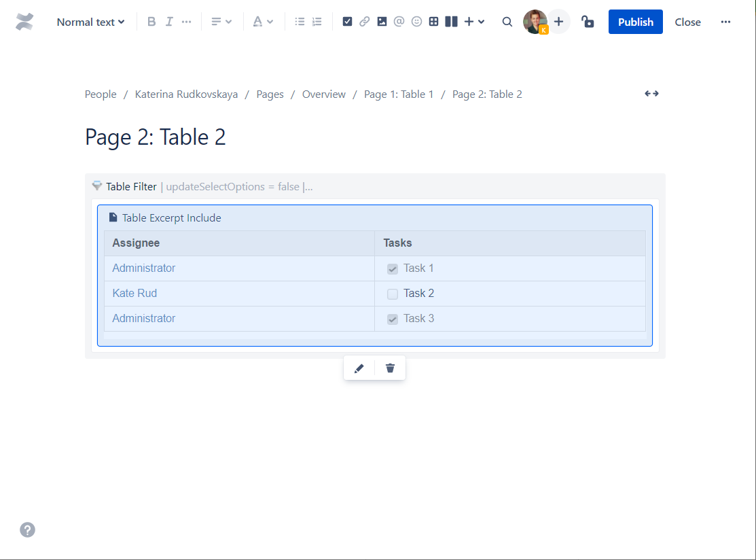Uncheck the checkbox next to Task 3

(392, 319)
